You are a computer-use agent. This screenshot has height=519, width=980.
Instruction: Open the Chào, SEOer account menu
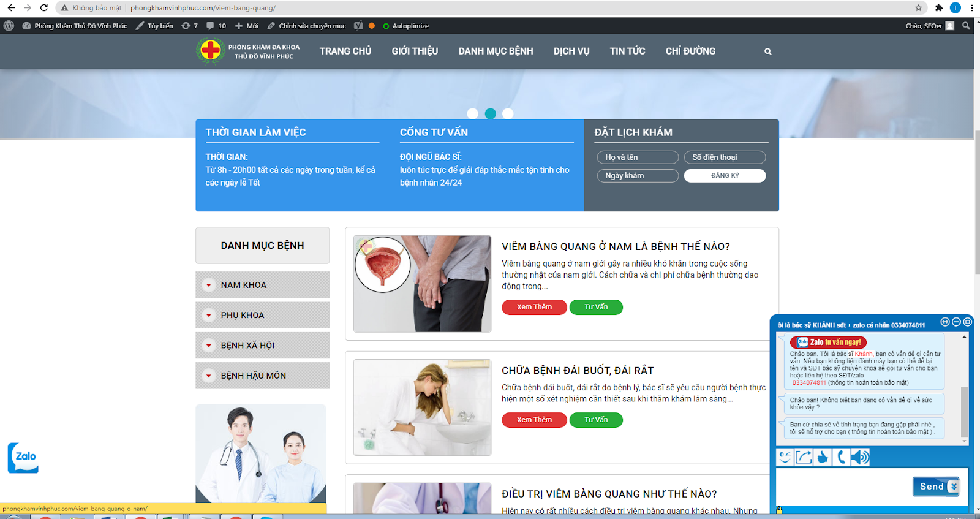pyautogui.click(x=930, y=26)
